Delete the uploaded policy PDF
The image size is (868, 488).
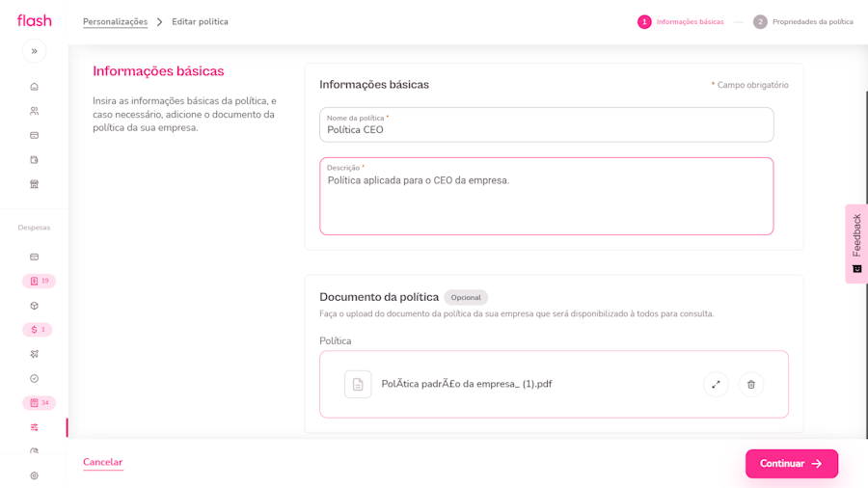(751, 384)
